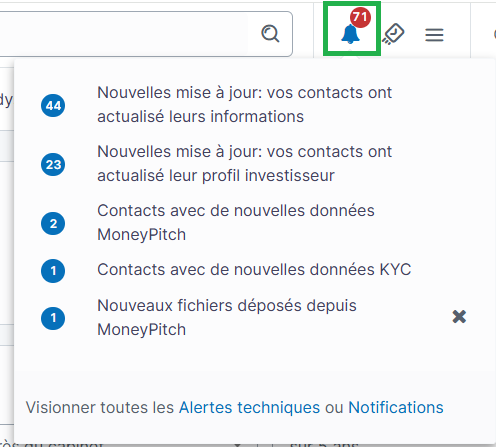This screenshot has height=447, width=496.
Task: Click the 1 badge beside Nouveaux fichiers
Action: 53,318
